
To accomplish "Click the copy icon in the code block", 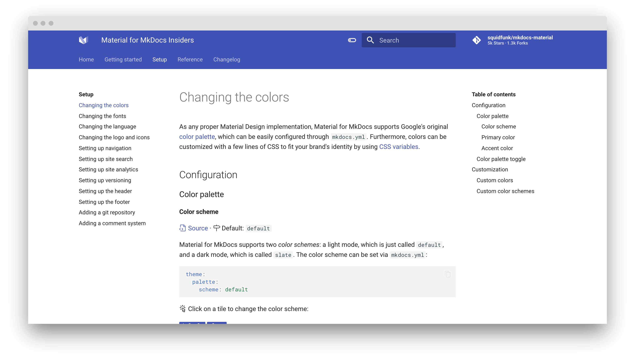I will point(448,274).
